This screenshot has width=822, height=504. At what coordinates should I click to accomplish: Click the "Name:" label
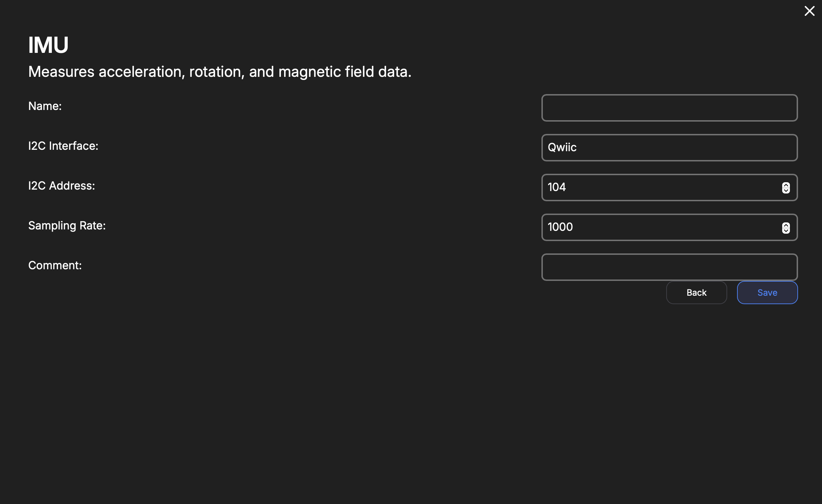click(x=45, y=106)
